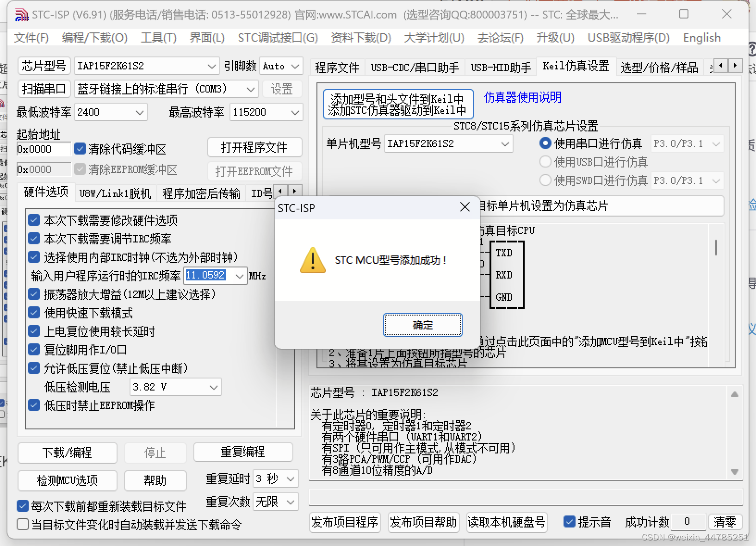Click the scrollbar up arrow in chip description panel
This screenshot has width=756, height=546.
[734, 394]
